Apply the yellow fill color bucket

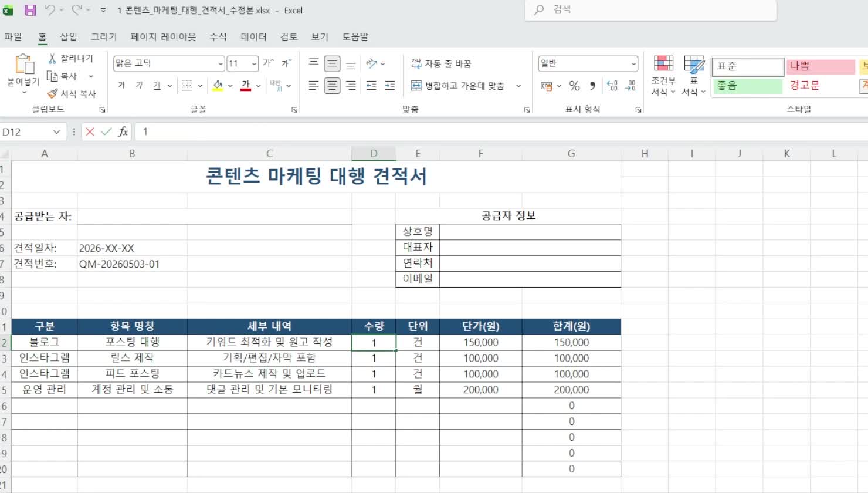click(x=218, y=86)
